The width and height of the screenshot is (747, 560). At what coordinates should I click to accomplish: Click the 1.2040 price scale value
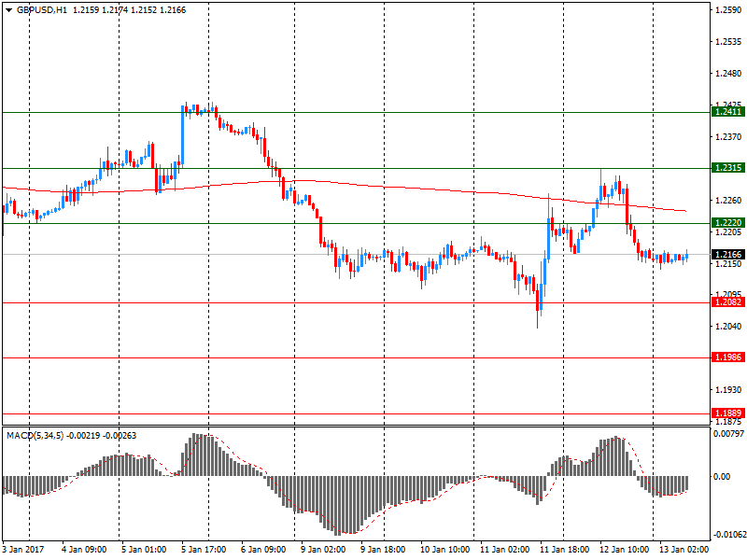coord(728,326)
